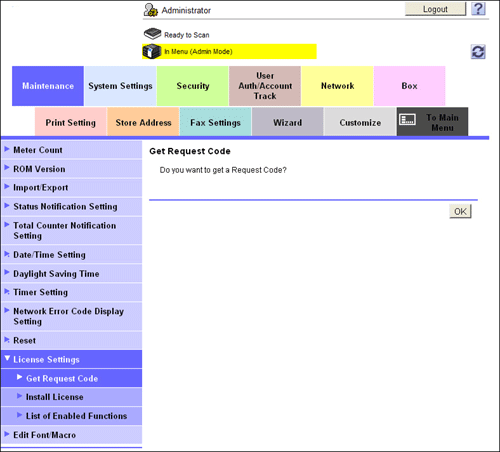
Task: Click the Logout button
Action: pos(435,9)
